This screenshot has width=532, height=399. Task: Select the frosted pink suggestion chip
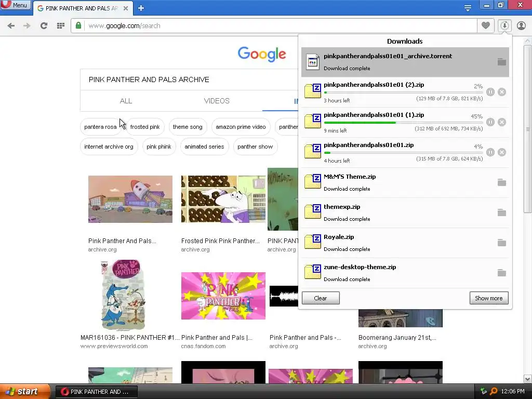145,127
